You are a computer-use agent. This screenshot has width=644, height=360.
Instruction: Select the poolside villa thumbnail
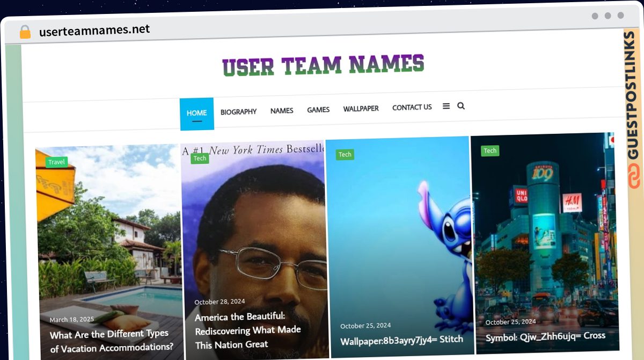(x=109, y=253)
